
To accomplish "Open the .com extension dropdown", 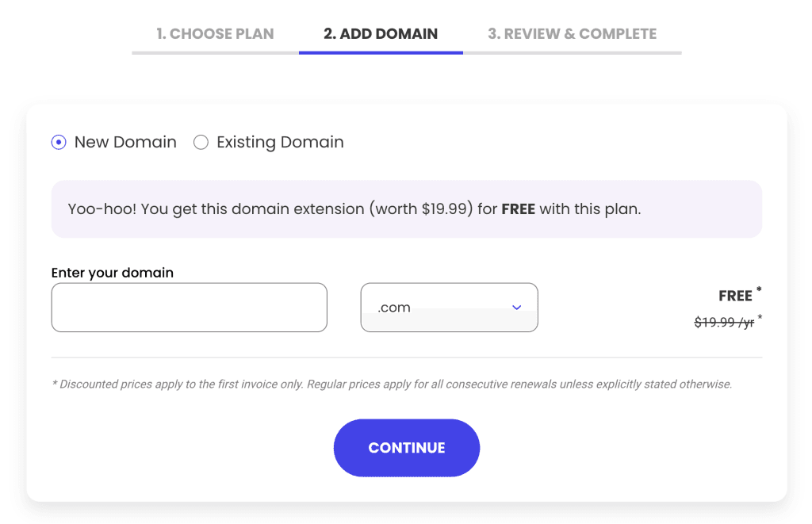I will tap(449, 308).
